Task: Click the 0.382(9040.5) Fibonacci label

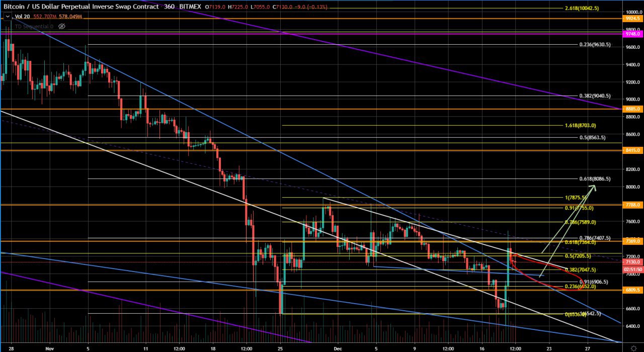Action: 595,96
